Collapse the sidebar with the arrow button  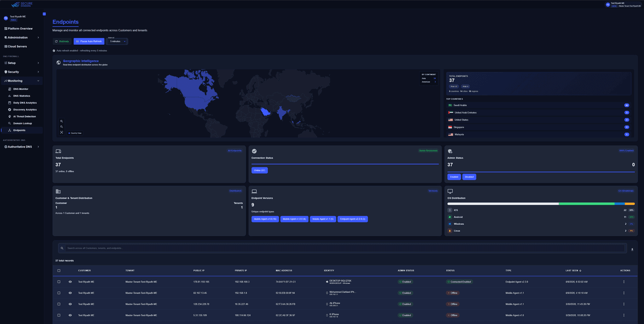[44, 14]
